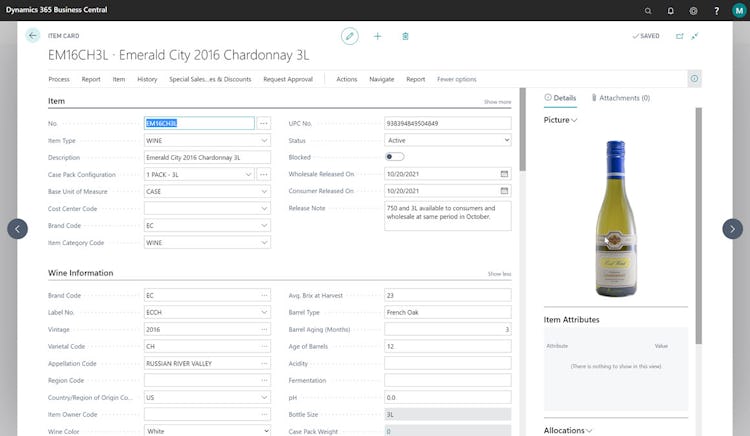
Task: Open the Item section Brand Code dropdown
Action: (x=264, y=225)
